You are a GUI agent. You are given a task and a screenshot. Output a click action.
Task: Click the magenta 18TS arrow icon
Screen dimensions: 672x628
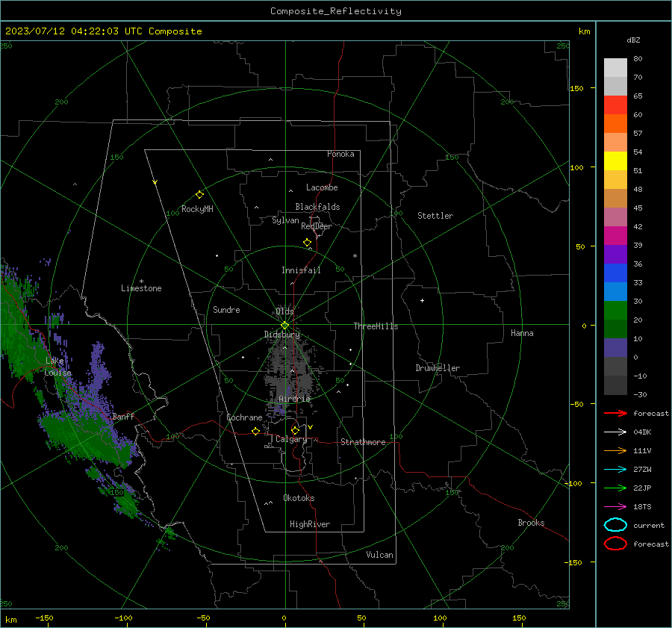(615, 507)
